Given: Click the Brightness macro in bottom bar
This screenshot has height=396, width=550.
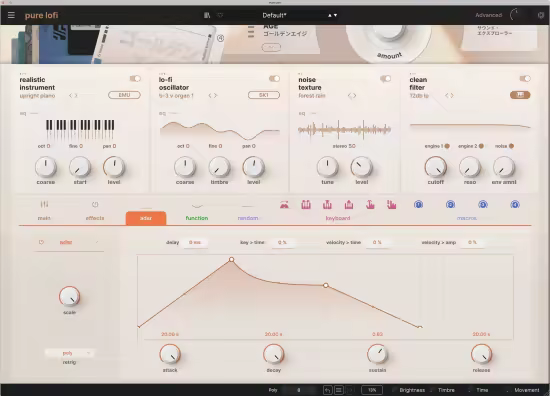Looking at the screenshot, I should click(412, 390).
